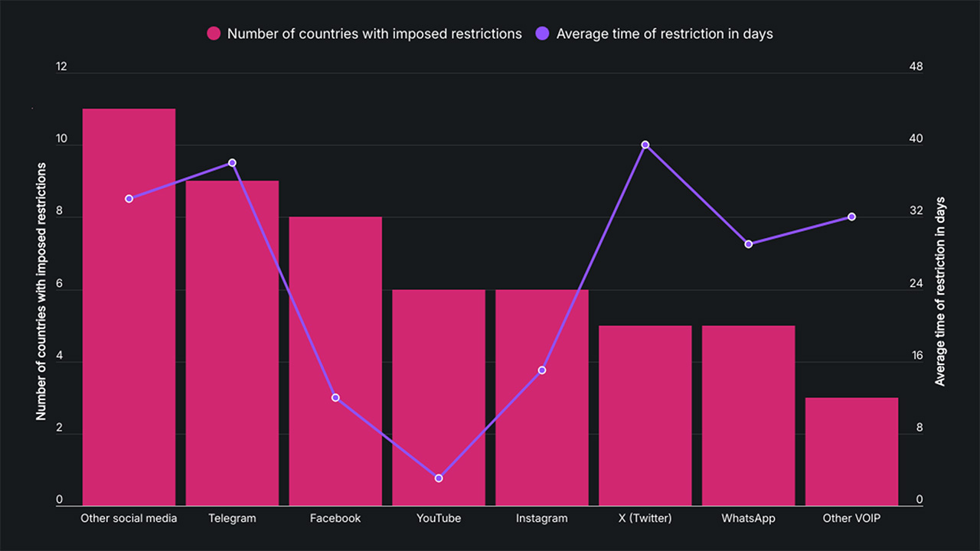980x551 pixels.
Task: Click the line data point above Telegram
Action: (232, 163)
